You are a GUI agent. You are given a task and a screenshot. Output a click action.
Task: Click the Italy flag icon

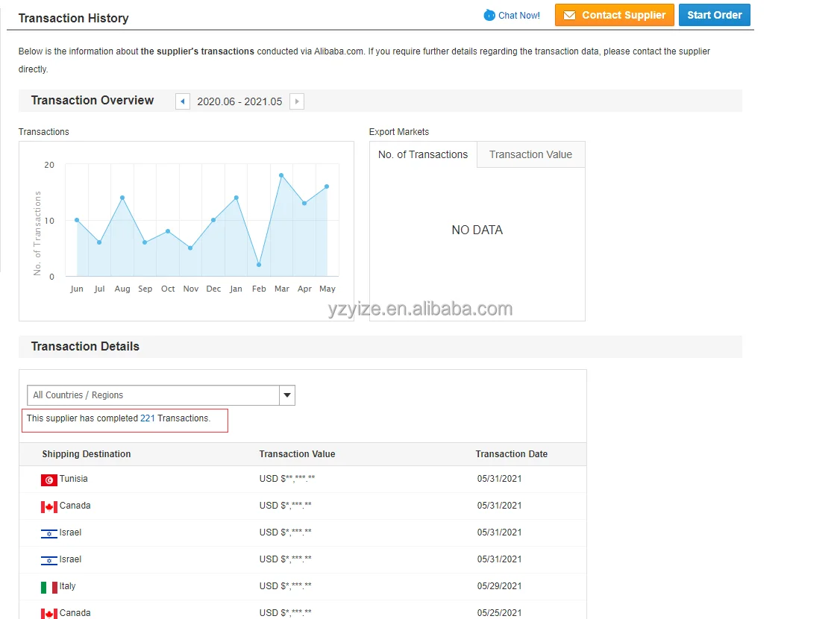pos(49,587)
